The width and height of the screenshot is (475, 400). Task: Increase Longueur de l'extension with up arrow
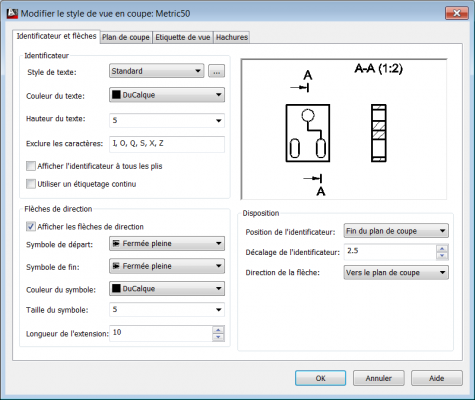[x=218, y=330]
